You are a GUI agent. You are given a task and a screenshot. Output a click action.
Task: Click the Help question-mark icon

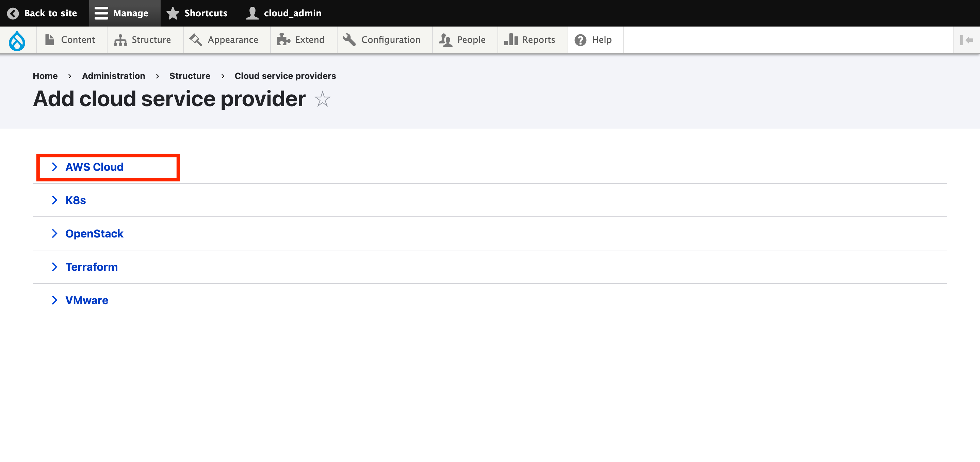(x=580, y=39)
